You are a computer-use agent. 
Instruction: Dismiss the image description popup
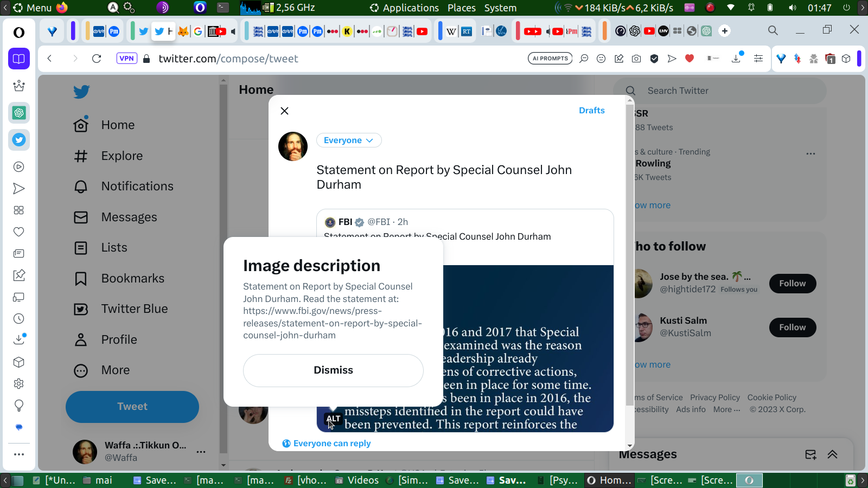point(333,370)
